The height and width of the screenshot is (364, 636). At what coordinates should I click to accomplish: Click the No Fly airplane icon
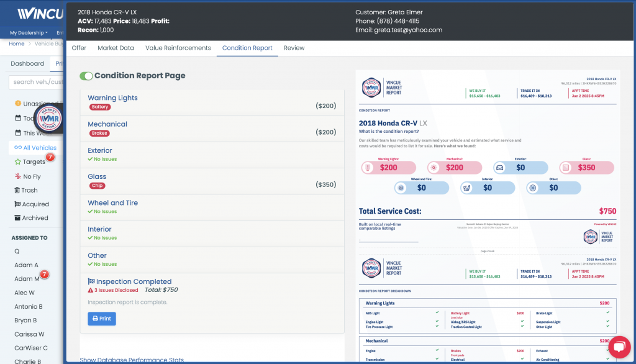coord(18,176)
